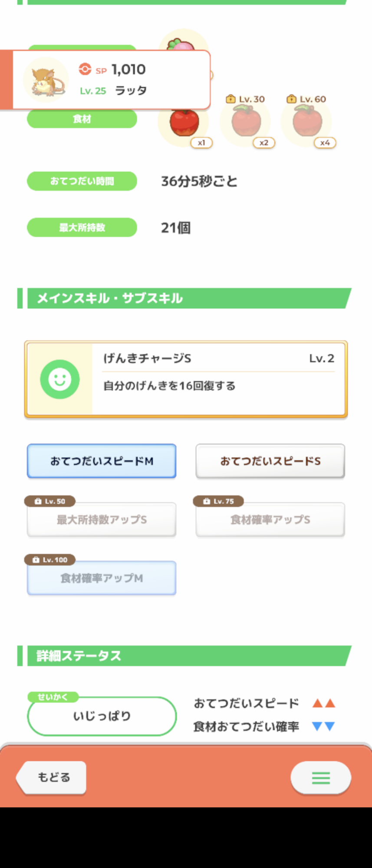Select the おてつだいスピードM sub skill
The width and height of the screenshot is (372, 868).
[102, 461]
